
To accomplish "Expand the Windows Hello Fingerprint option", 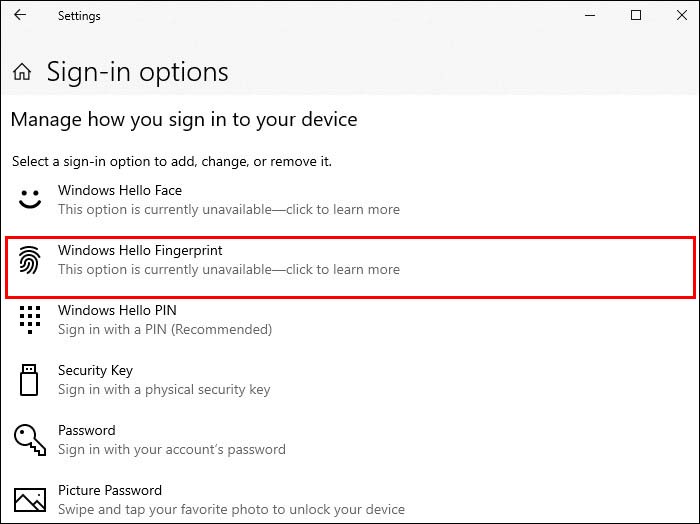I will coord(140,250).
